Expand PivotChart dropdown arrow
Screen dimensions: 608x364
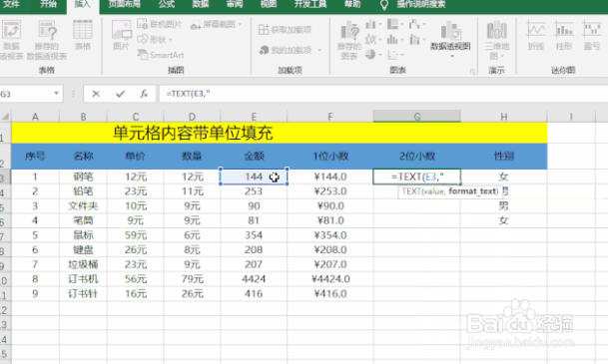pos(451,57)
